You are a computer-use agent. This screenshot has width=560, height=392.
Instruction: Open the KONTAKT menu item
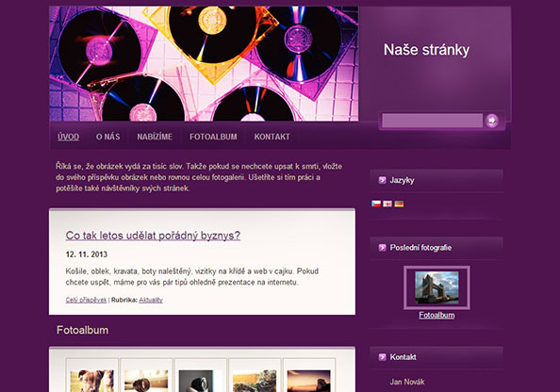point(272,137)
